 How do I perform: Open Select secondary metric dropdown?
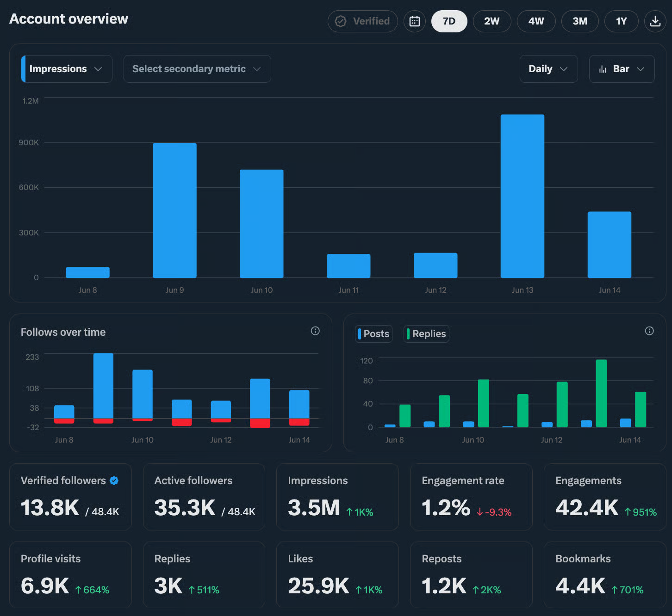[197, 69]
